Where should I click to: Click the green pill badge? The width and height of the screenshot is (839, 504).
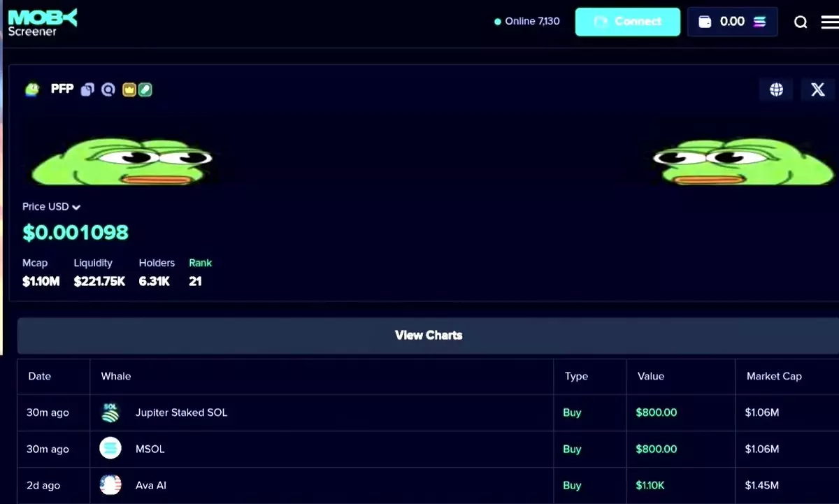145,89
